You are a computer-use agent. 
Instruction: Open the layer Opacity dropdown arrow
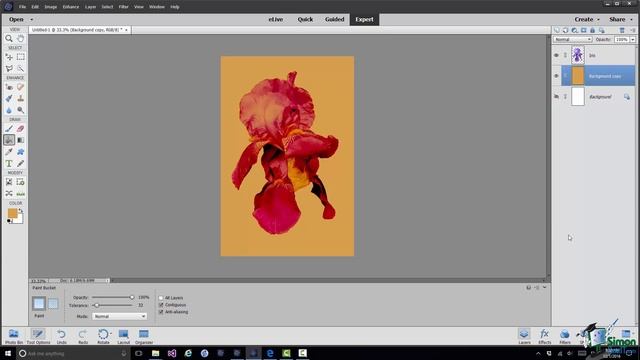click(x=633, y=40)
